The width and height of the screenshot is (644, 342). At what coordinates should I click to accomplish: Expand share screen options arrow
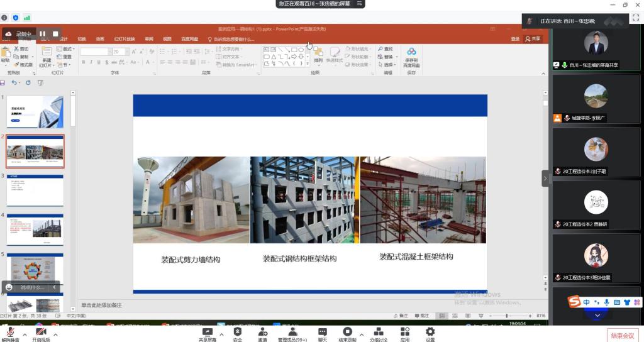pos(221,334)
